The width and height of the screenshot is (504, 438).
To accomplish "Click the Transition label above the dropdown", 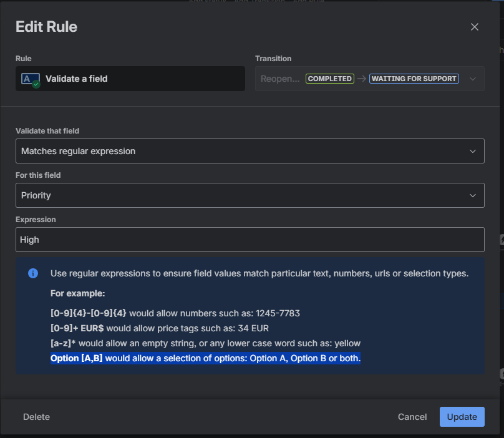I will pyautogui.click(x=273, y=59).
